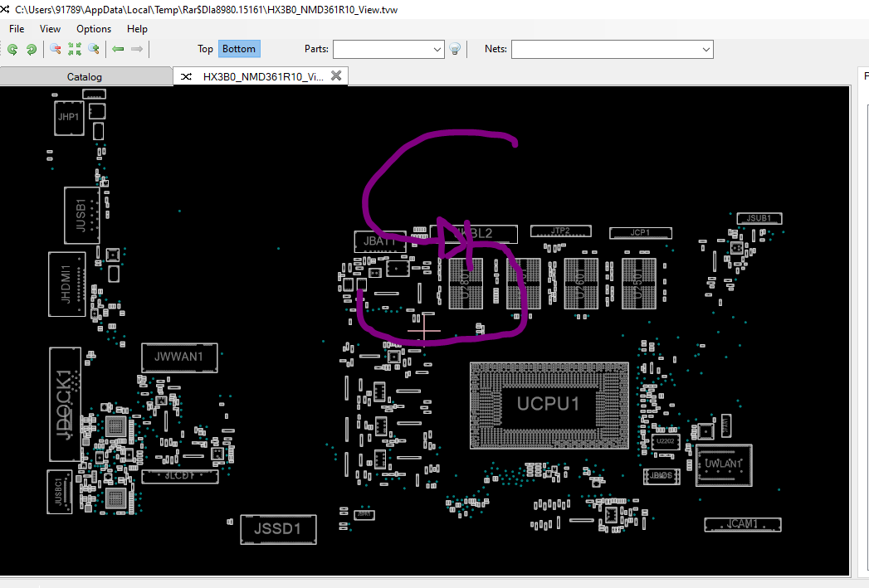Select the JCAM1 camera connector
The height and width of the screenshot is (588, 869).
[x=743, y=524]
